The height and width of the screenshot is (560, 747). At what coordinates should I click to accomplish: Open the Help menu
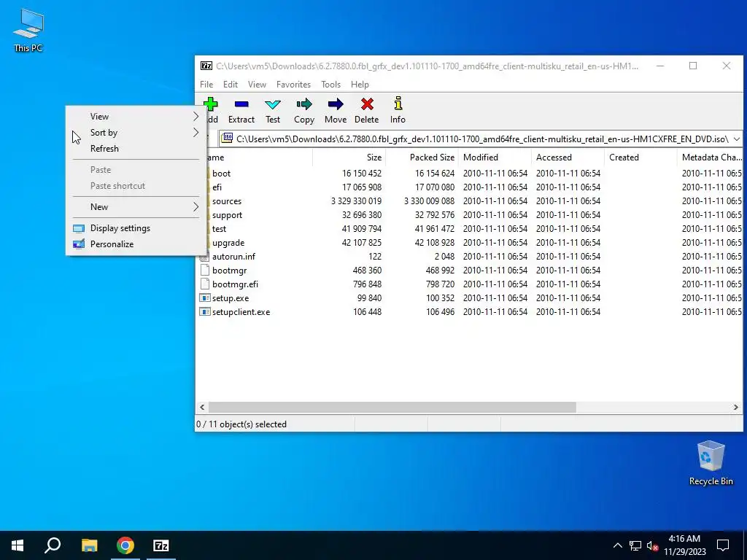(x=360, y=85)
